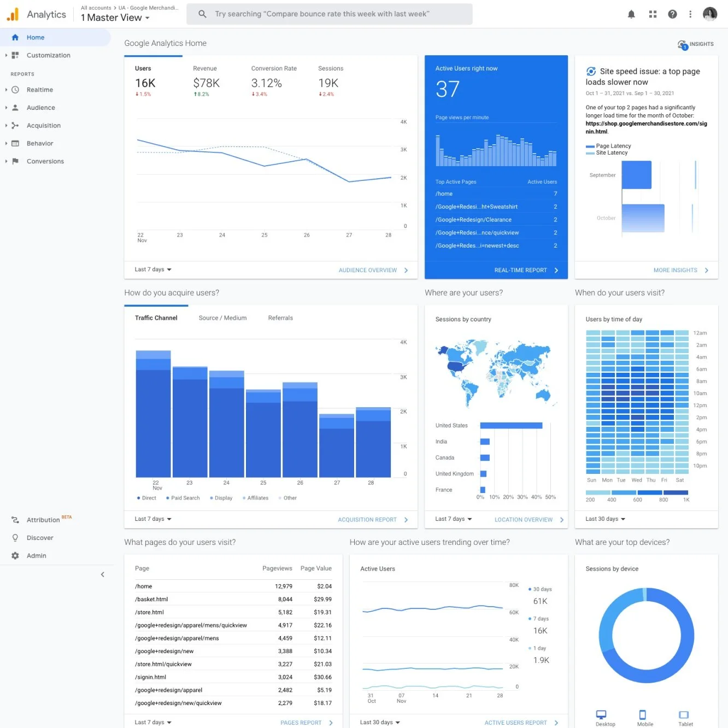Screen dimensions: 728x728
Task: Open the More Insights link
Action: [681, 271]
